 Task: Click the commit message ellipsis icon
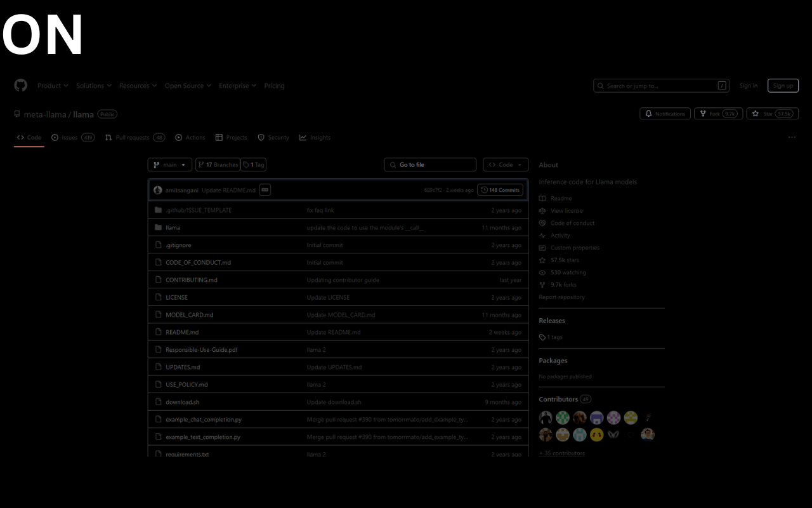pyautogui.click(x=265, y=189)
